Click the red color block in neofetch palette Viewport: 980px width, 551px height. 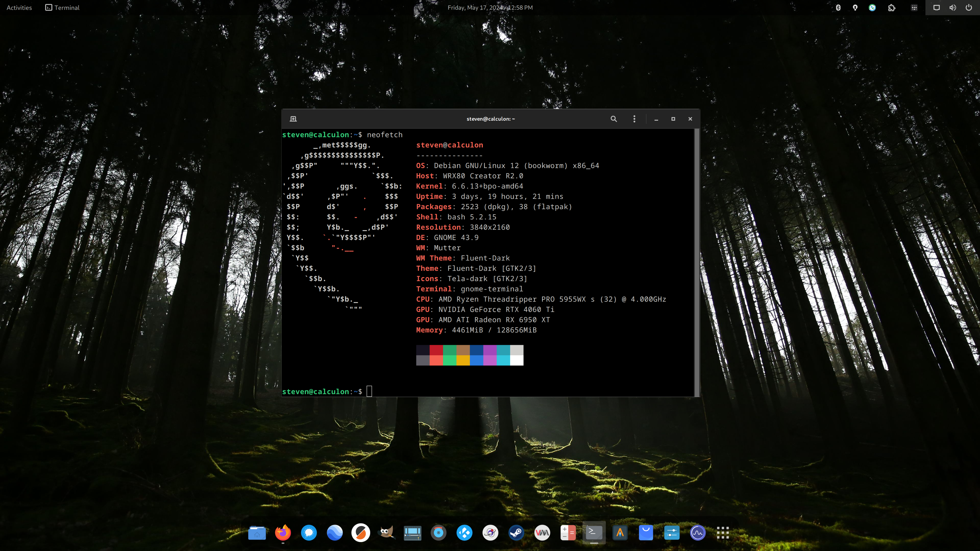coord(436,350)
